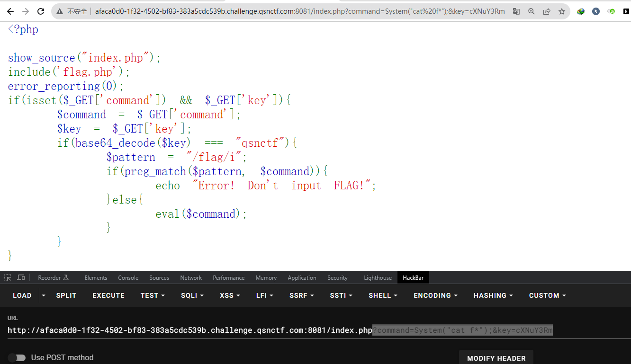Switch to the Elements tab
This screenshot has width=631, height=364.
pyautogui.click(x=96, y=278)
